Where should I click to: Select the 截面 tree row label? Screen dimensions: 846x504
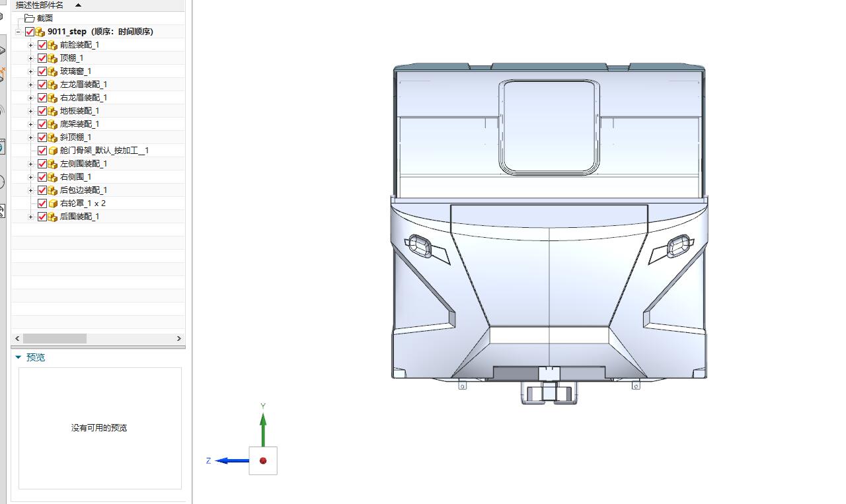(x=45, y=18)
